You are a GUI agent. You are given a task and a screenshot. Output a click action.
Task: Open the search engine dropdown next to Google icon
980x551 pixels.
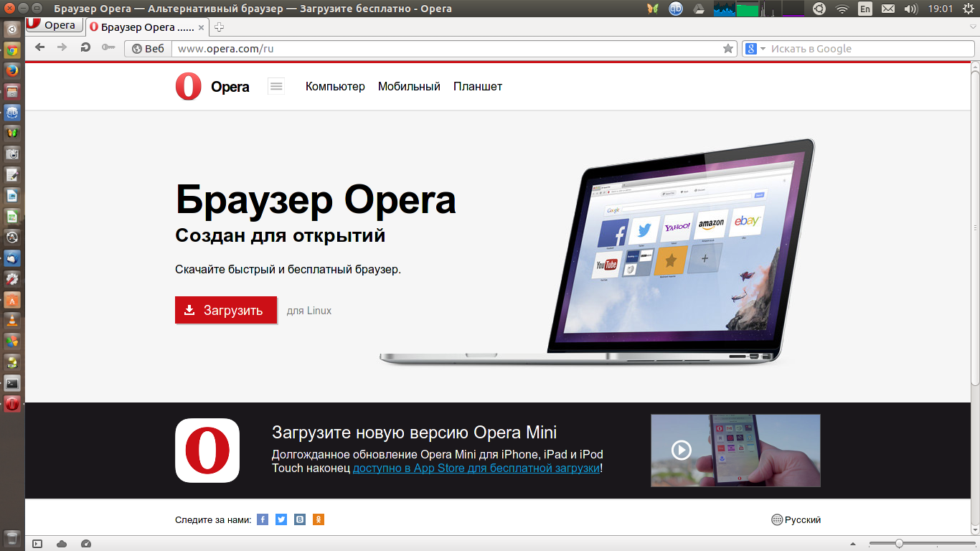763,49
